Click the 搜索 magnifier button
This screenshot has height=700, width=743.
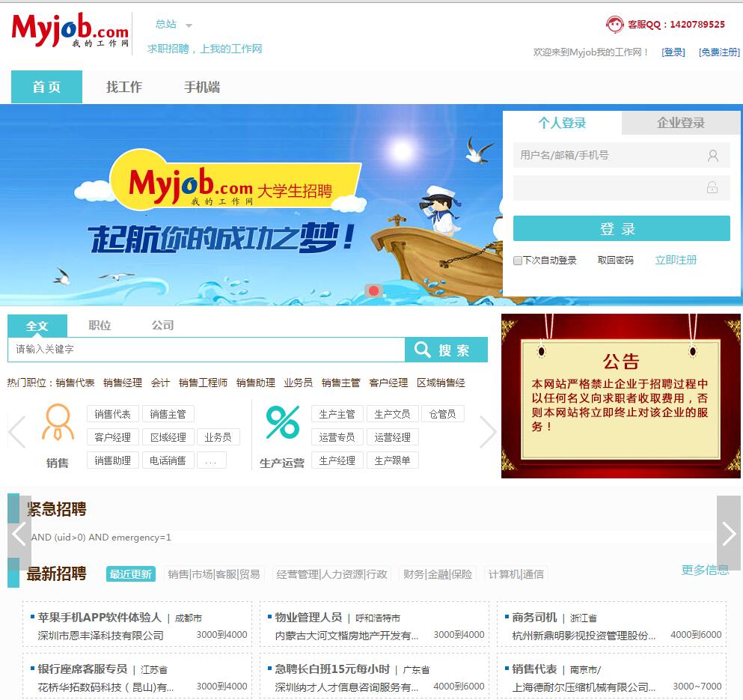coord(446,350)
